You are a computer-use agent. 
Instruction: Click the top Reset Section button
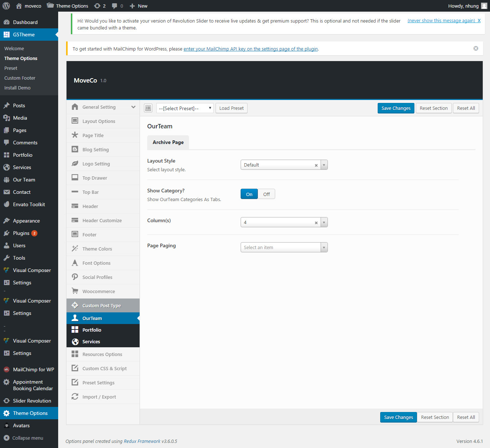click(x=434, y=108)
